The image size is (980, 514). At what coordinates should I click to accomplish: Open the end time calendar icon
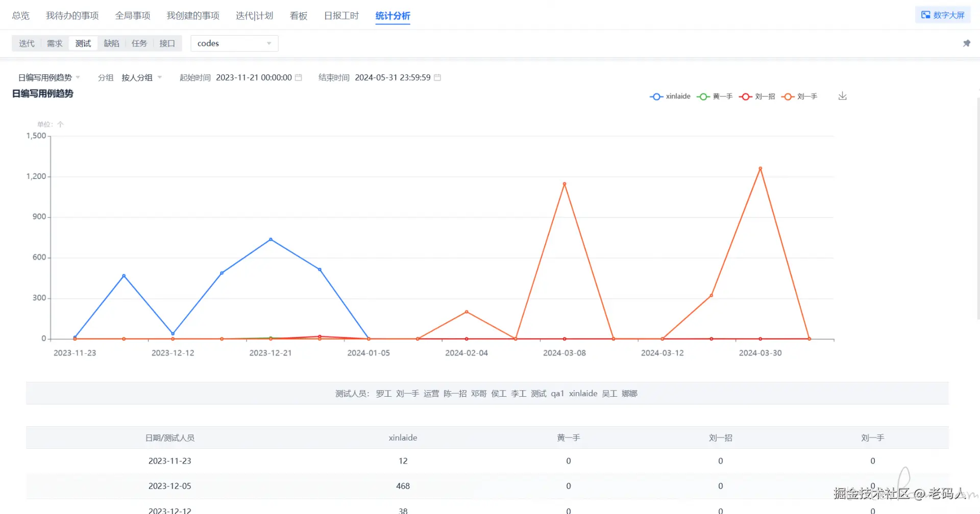coord(437,78)
